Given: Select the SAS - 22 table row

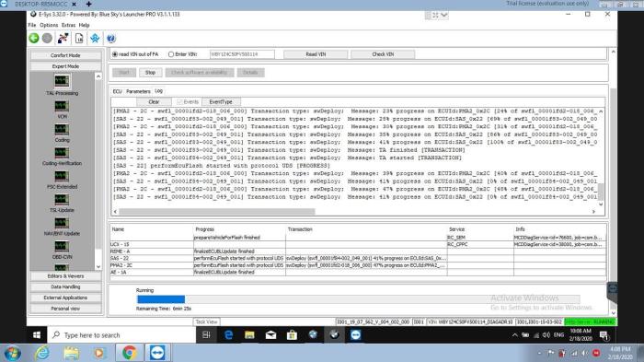Looking at the screenshot, I should pos(358,258).
